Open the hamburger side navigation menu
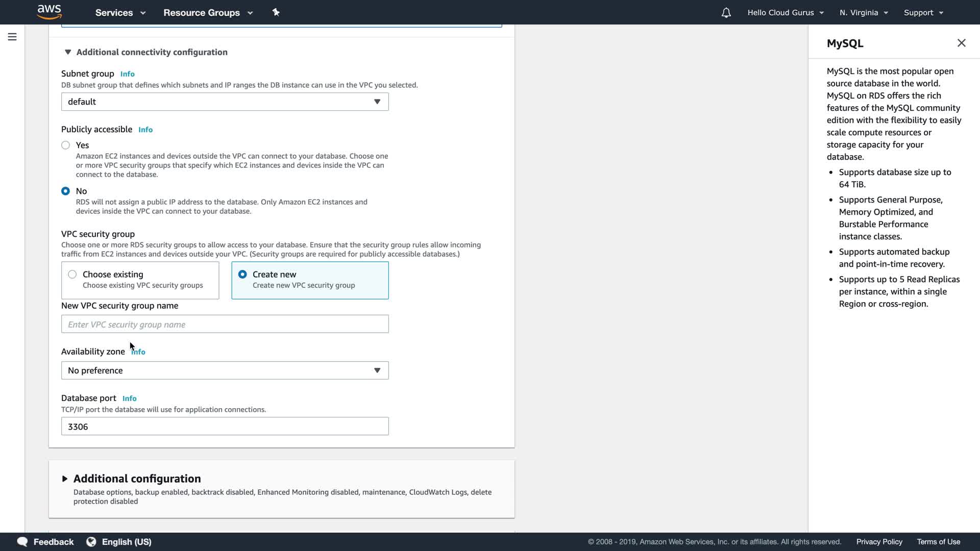 (12, 37)
